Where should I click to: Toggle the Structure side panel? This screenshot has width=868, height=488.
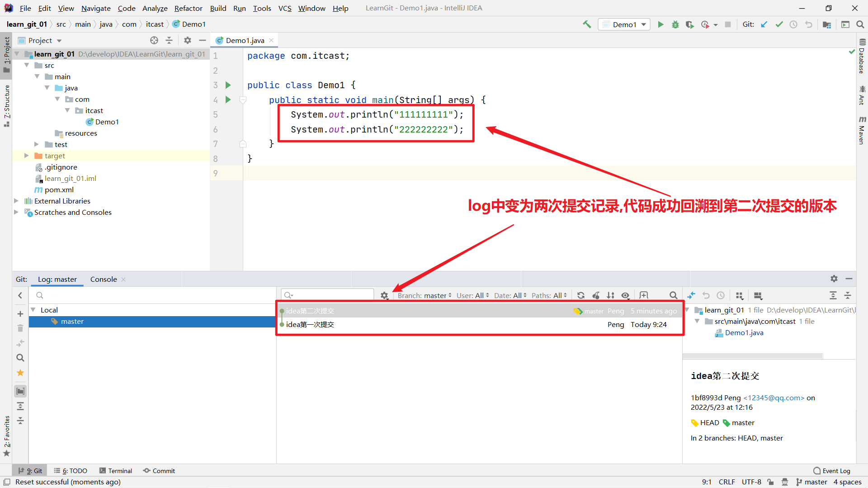7,105
